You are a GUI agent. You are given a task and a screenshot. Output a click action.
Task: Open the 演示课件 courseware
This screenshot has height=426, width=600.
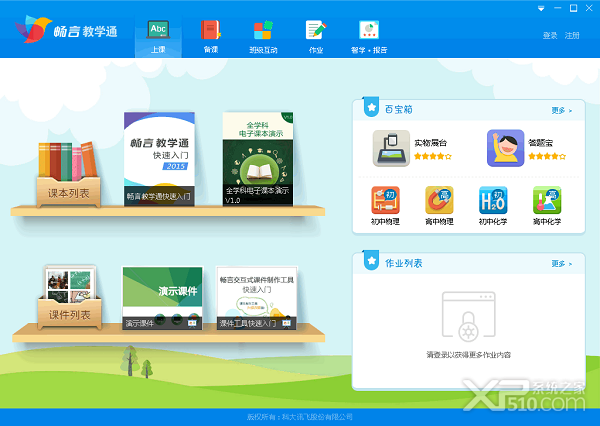pyautogui.click(x=162, y=298)
